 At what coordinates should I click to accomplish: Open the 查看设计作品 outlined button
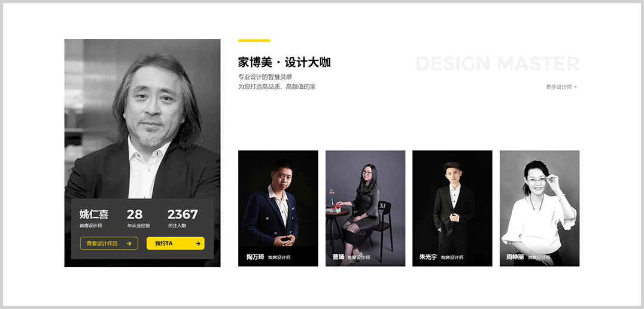109,243
